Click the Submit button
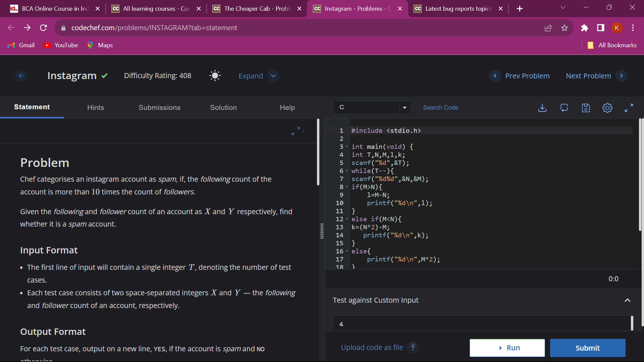This screenshot has width=644, height=362. tap(587, 348)
